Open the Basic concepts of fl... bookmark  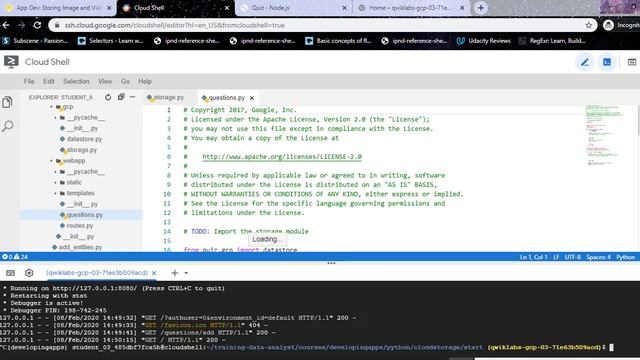[338, 41]
